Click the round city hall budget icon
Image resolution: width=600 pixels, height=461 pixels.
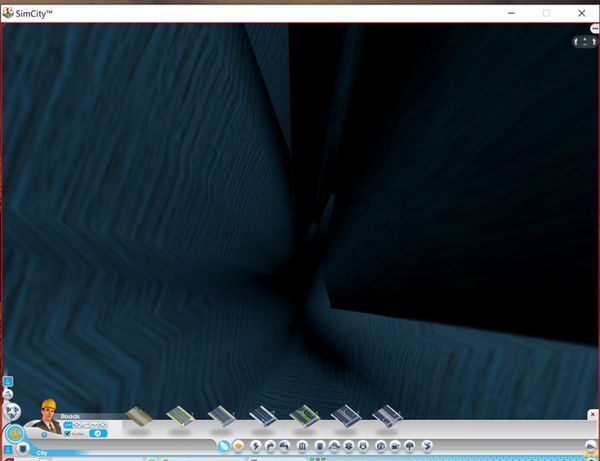15,434
